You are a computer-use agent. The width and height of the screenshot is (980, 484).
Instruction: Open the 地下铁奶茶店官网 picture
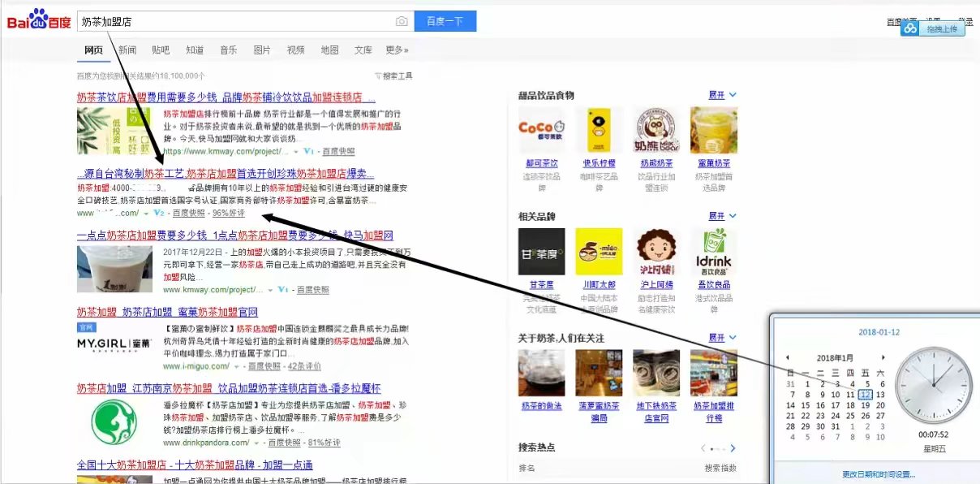tap(656, 373)
